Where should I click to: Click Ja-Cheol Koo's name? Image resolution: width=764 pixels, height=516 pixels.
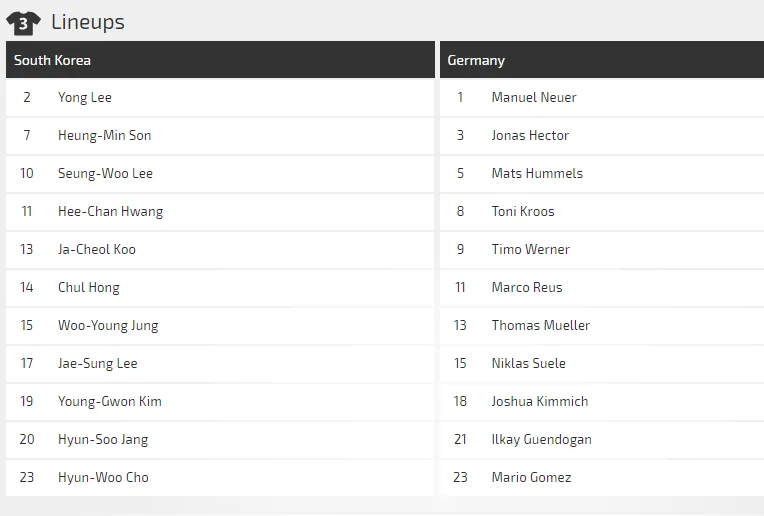(97, 249)
